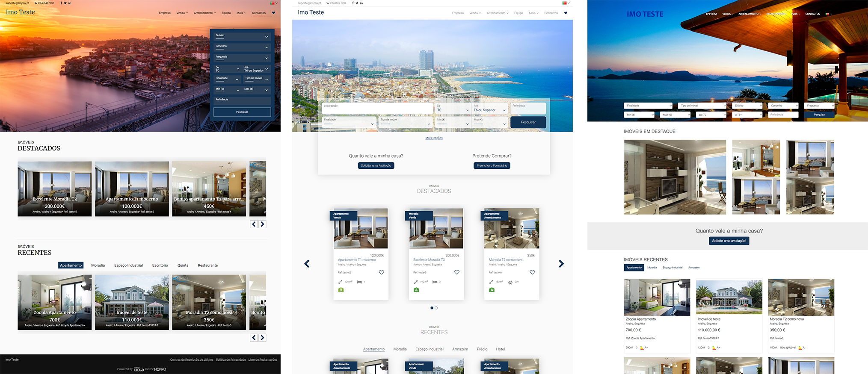Favorite the Moradia T2 como nova card, middle template

[532, 272]
